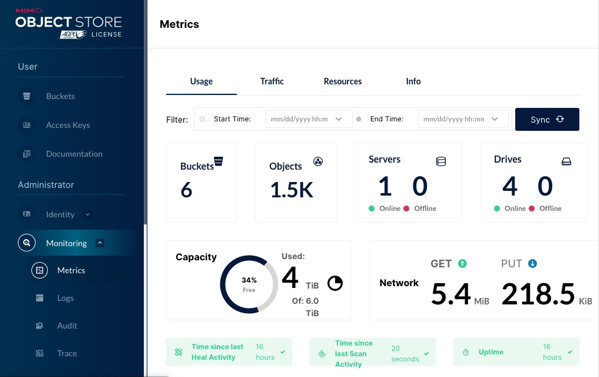Click the Buckets bucket icon in sidebar
Viewport: 599px width, 377px height.
[x=27, y=96]
